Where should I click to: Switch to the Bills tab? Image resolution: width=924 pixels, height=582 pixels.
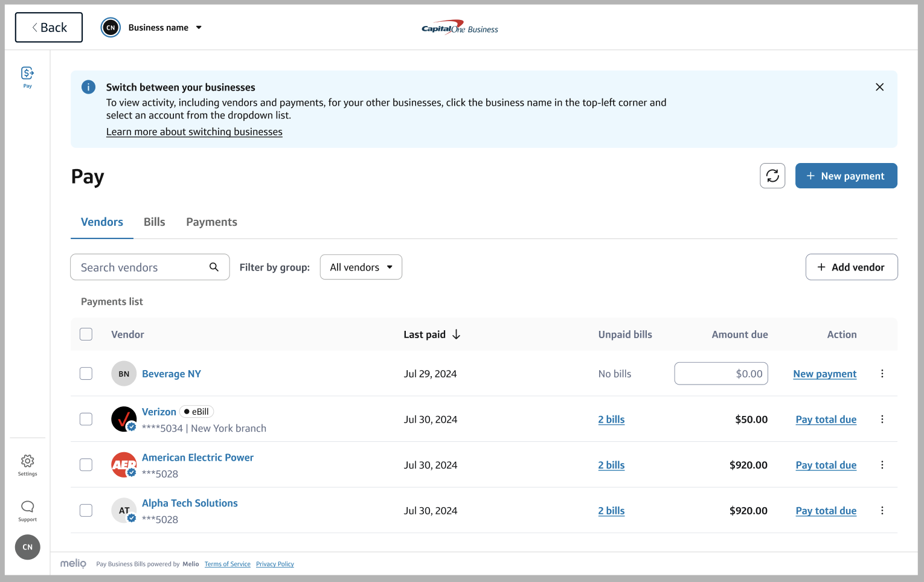point(154,222)
